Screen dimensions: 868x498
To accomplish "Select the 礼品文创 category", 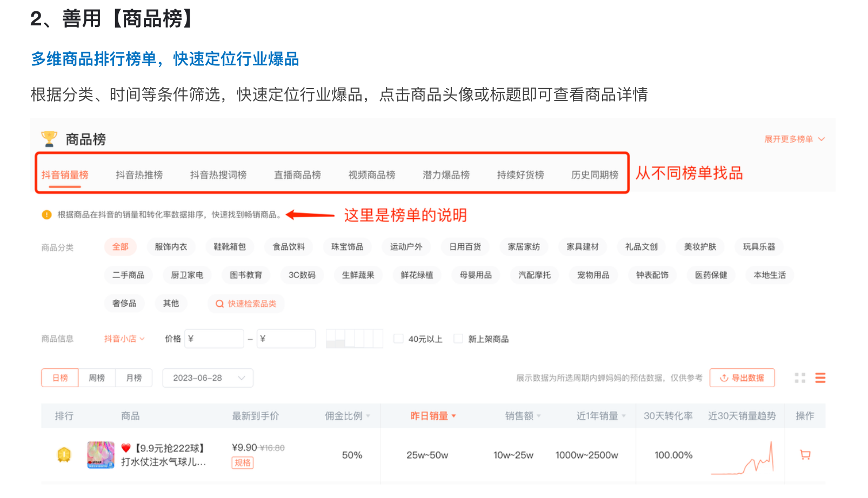I will click(x=642, y=247).
